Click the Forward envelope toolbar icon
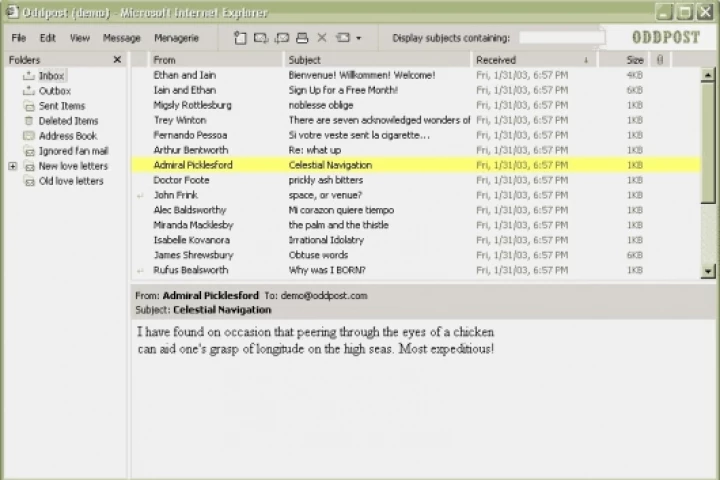 (281, 38)
